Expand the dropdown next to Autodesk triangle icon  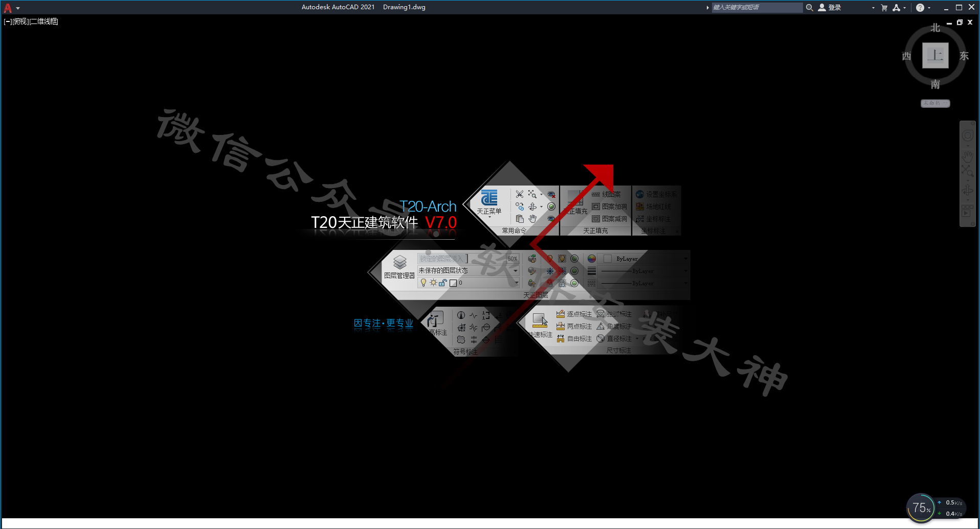904,8
